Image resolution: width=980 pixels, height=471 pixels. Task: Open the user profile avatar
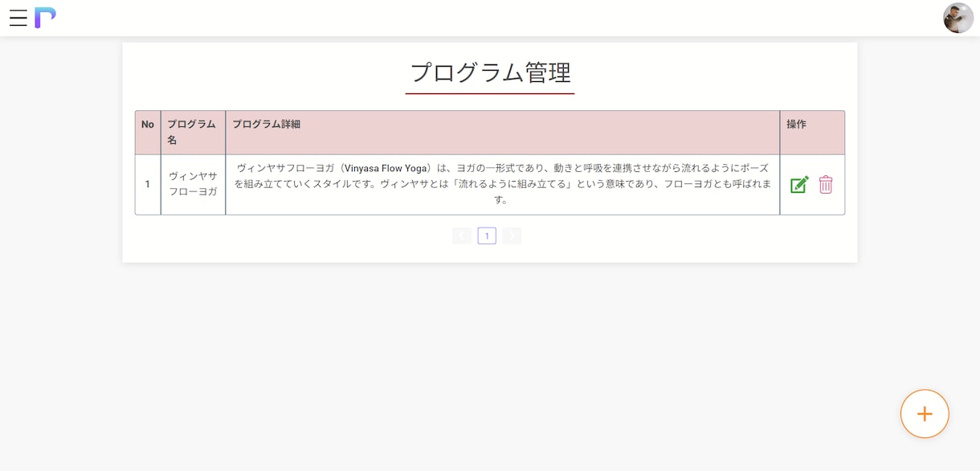(x=958, y=18)
